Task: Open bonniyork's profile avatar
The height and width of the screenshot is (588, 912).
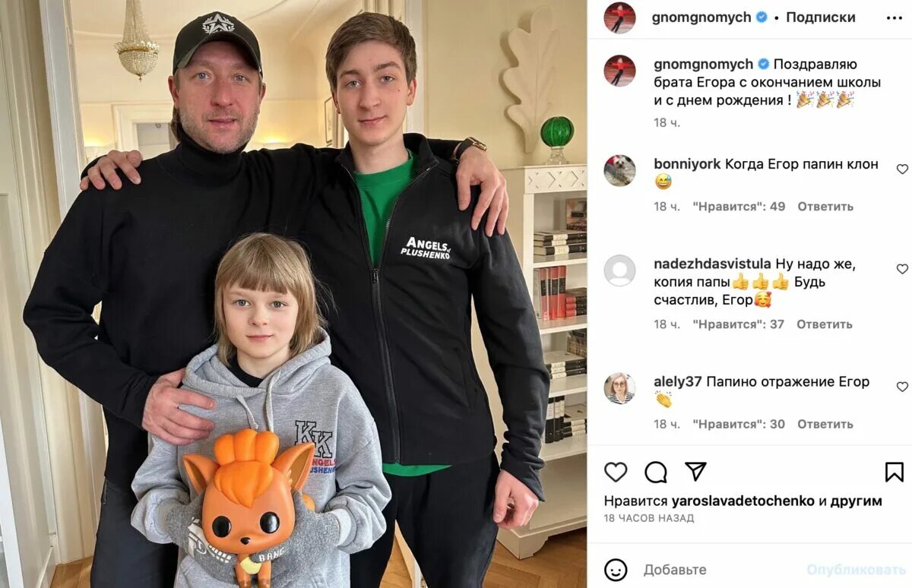Action: 619,170
